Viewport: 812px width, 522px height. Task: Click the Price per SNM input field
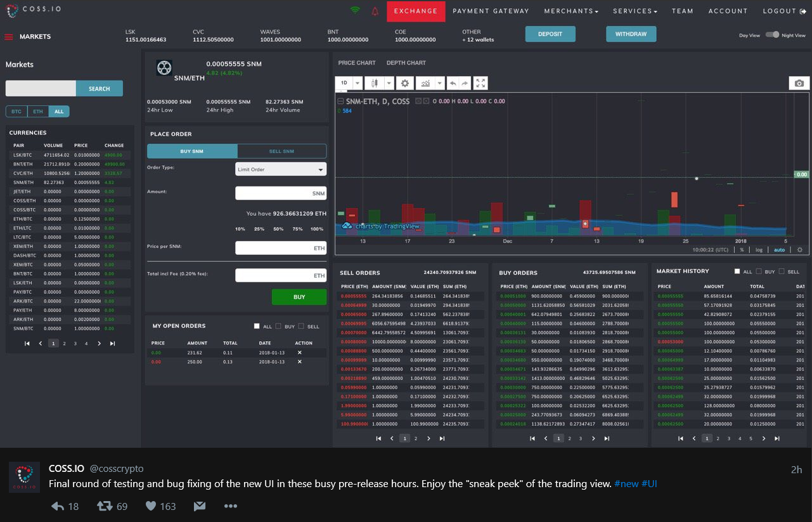coord(281,248)
